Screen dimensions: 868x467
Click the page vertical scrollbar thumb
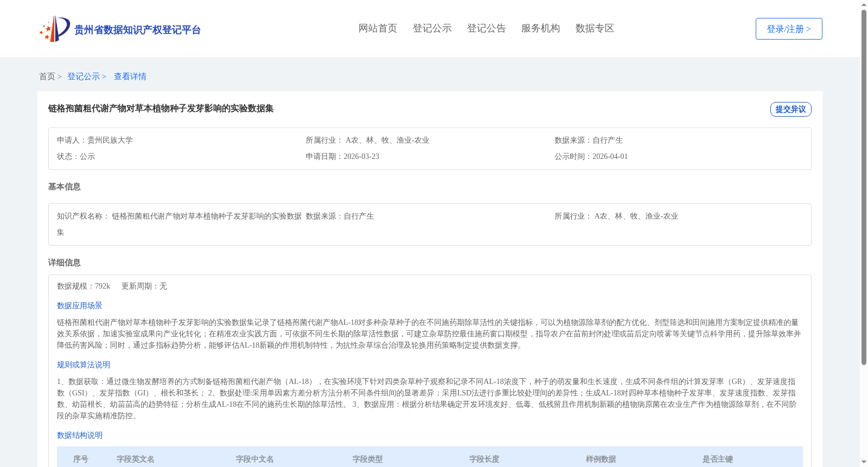tap(864, 187)
